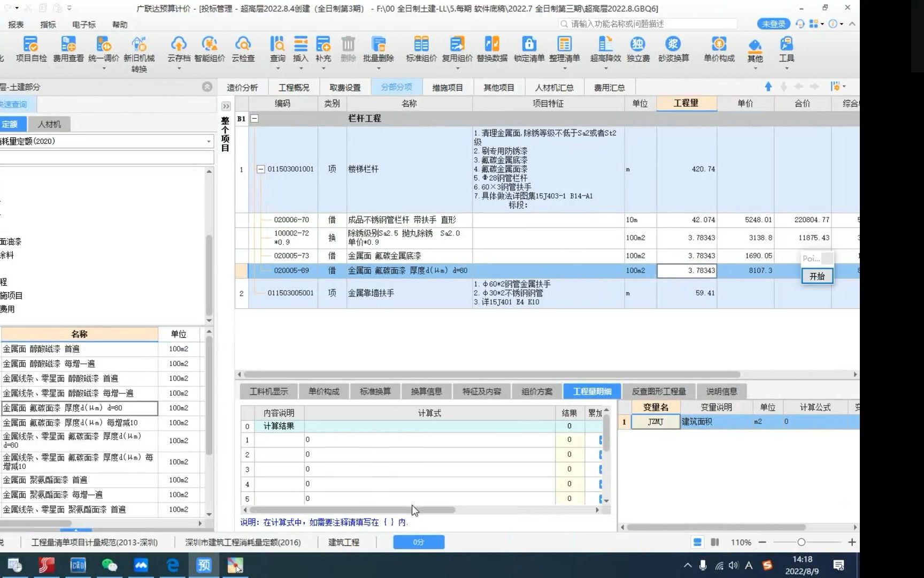Click the 未登录 login link

click(x=773, y=24)
